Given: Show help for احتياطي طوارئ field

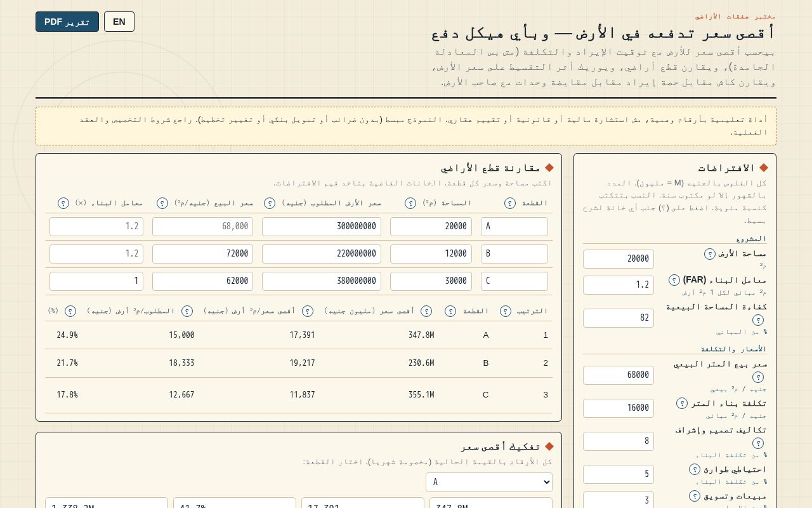Looking at the screenshot, I should pos(695,469).
